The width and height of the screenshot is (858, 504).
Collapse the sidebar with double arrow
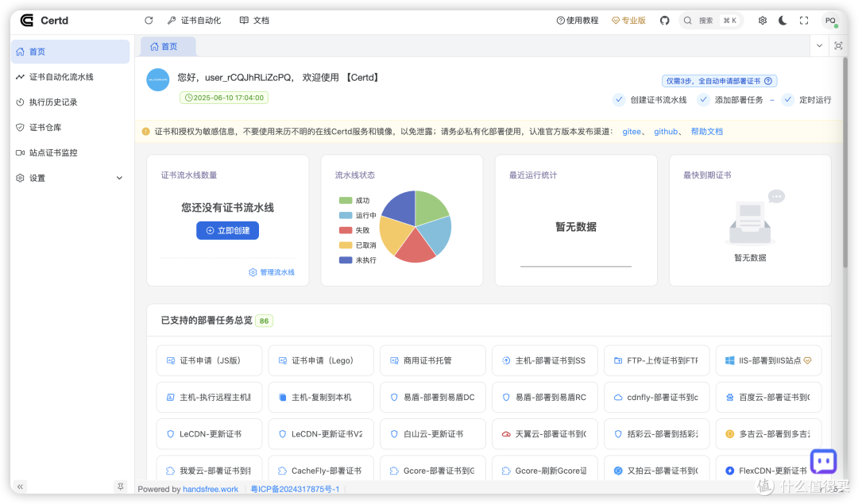pos(20,486)
